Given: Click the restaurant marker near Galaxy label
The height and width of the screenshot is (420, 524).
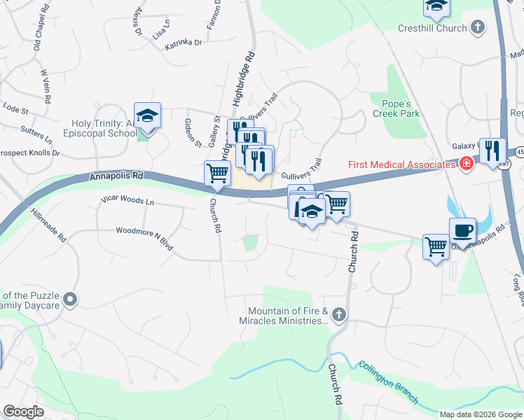Looking at the screenshot, I should coord(492,152).
